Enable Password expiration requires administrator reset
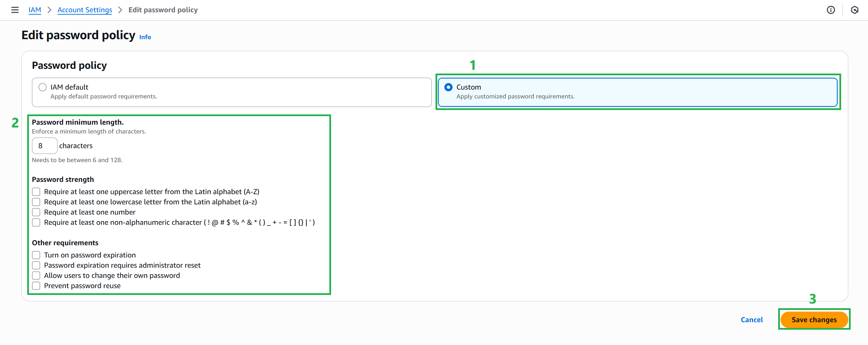This screenshot has height=345, width=868. coord(36,265)
